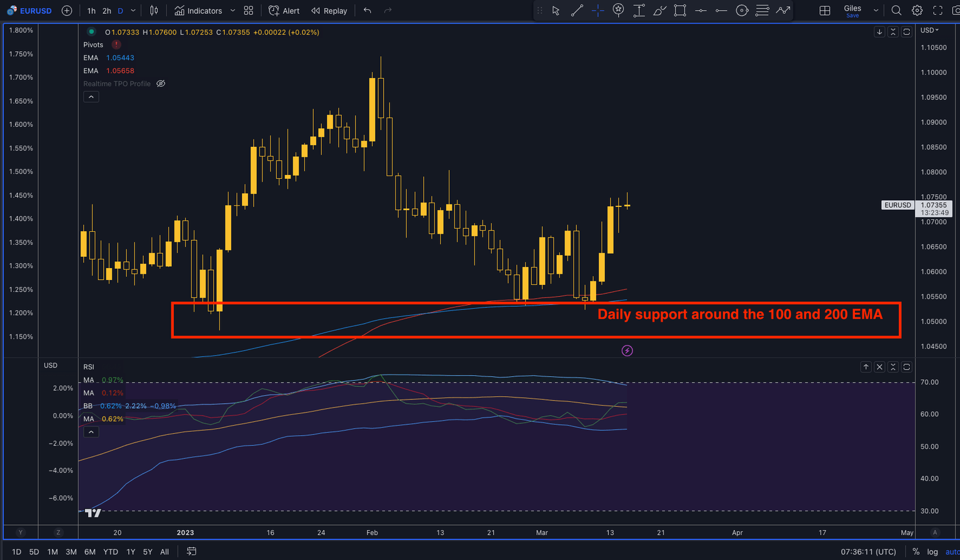Screen dimensions: 960x560
Task: Move the RSI pane up
Action: click(x=866, y=367)
